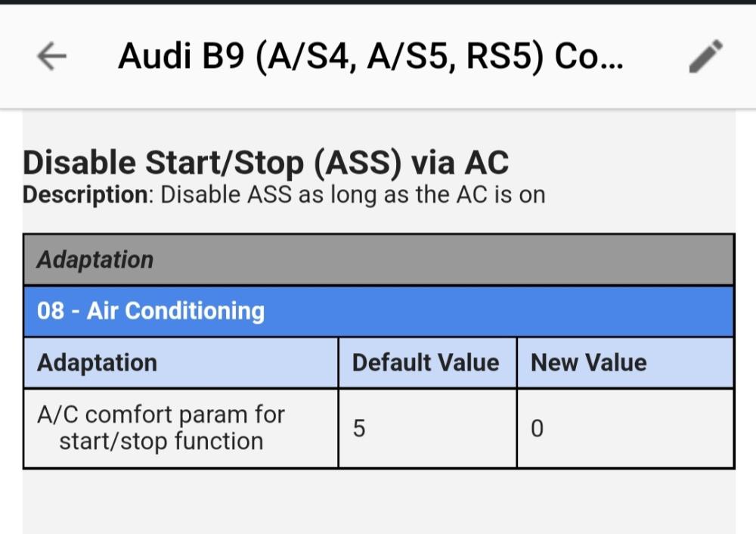Screen dimensions: 756x534
Task: Select the A/C comfort param cell
Action: click(181, 428)
